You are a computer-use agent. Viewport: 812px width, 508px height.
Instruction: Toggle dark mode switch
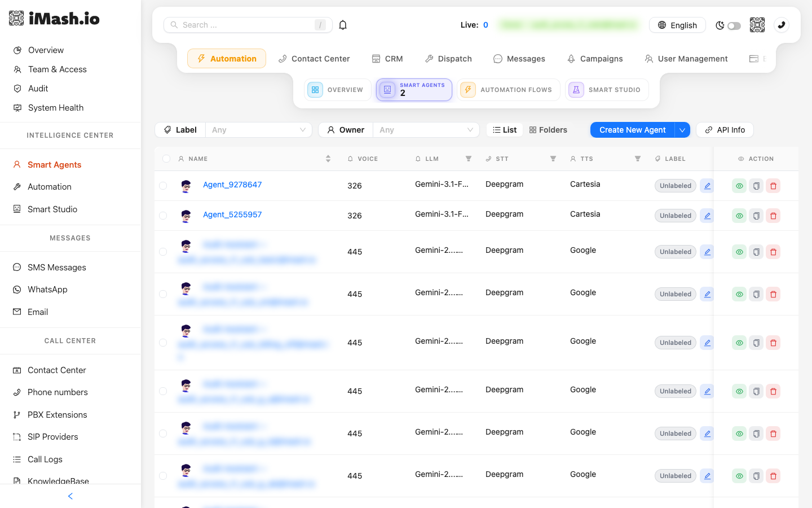point(734,25)
